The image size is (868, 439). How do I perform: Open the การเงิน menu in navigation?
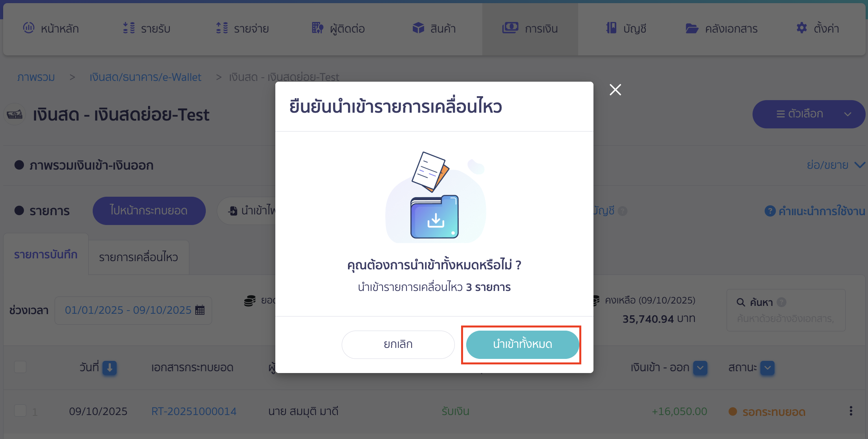pyautogui.click(x=530, y=29)
